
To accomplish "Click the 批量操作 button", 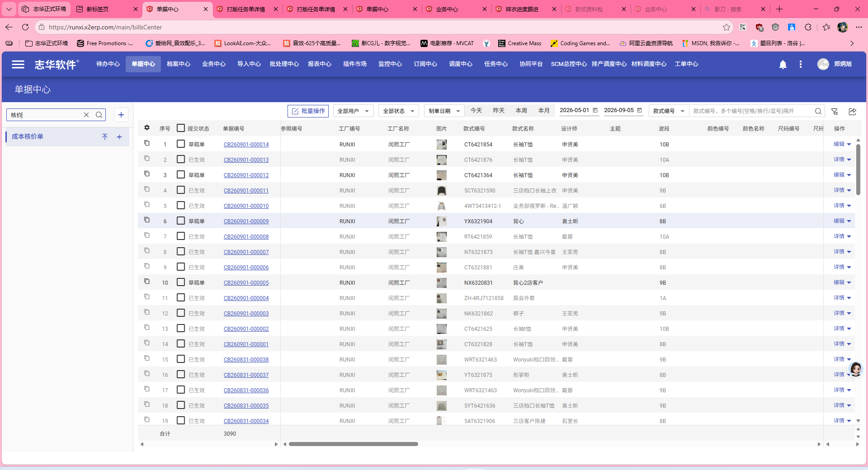I will tap(308, 111).
